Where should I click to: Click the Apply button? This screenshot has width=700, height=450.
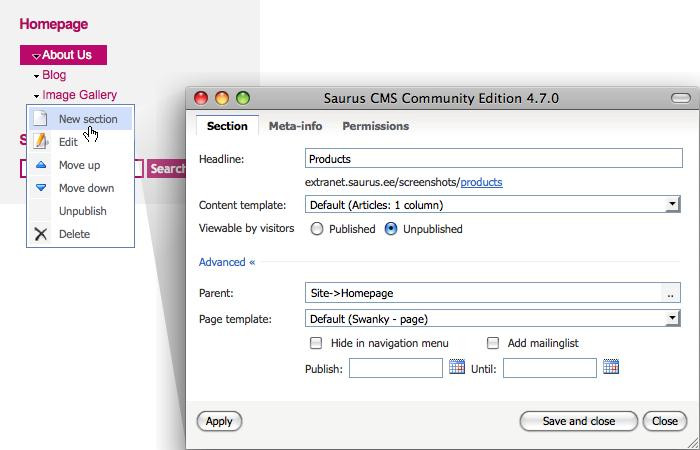point(219,421)
